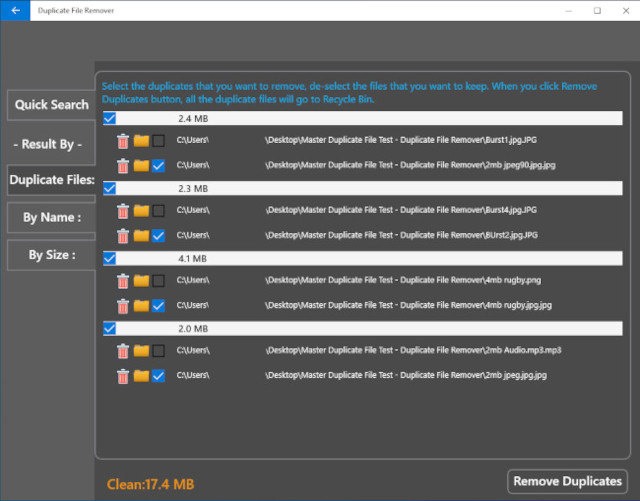Click trash icon for 4mb rugby.png
Screen dimensions: 640x501
tap(123, 281)
